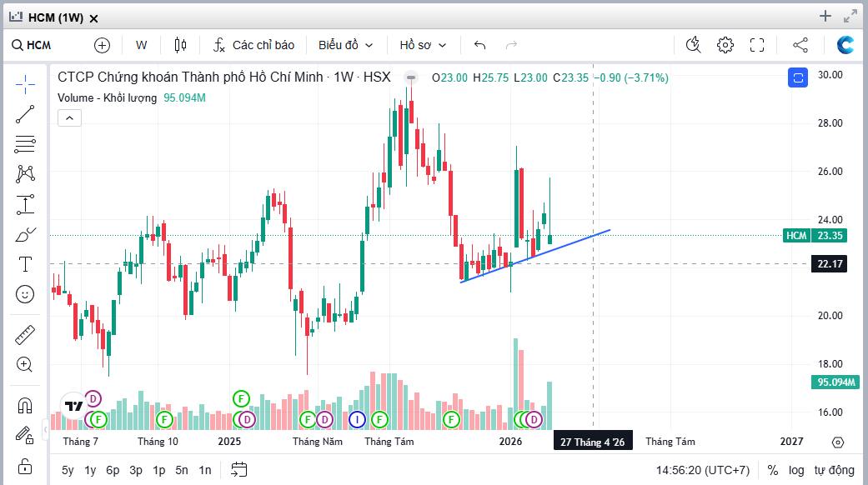Open candlestick chart style selector

[x=180, y=45]
